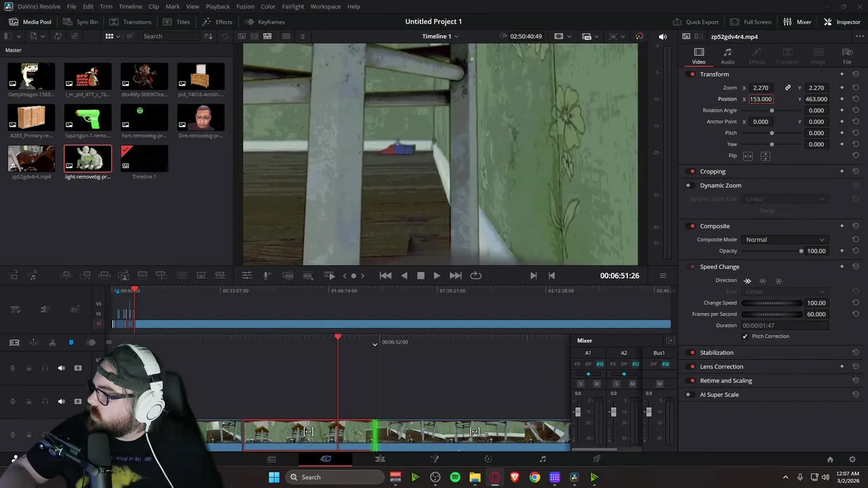Toggle the Mixer panel
The height and width of the screenshot is (488, 868).
pyautogui.click(x=797, y=22)
